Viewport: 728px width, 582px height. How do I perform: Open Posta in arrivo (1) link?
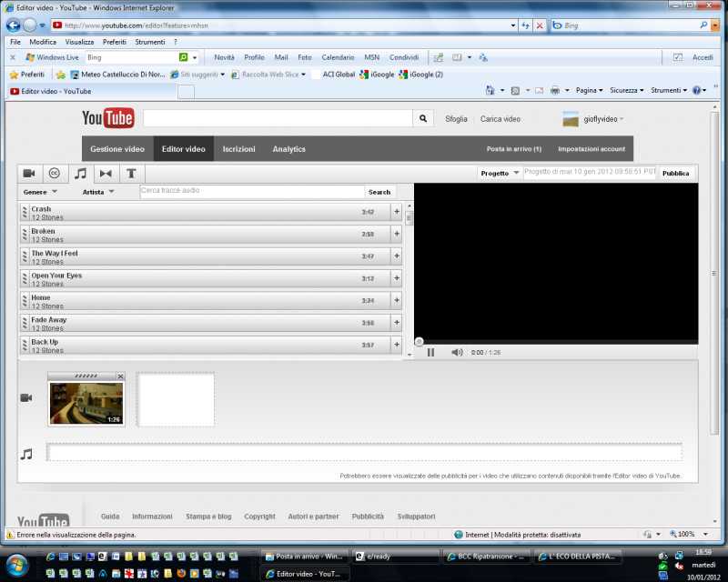tap(514, 149)
